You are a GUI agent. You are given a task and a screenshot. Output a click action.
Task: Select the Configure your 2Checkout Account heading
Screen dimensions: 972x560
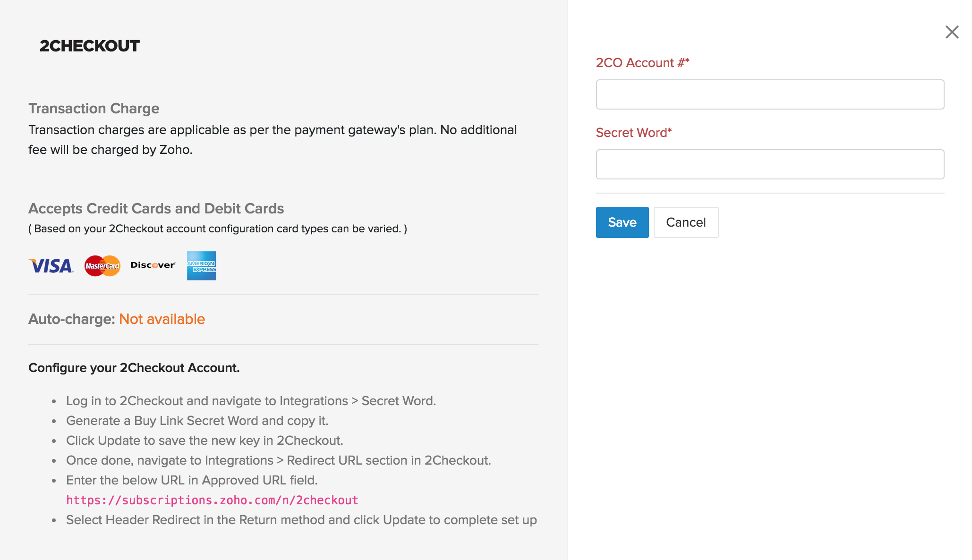click(x=135, y=367)
